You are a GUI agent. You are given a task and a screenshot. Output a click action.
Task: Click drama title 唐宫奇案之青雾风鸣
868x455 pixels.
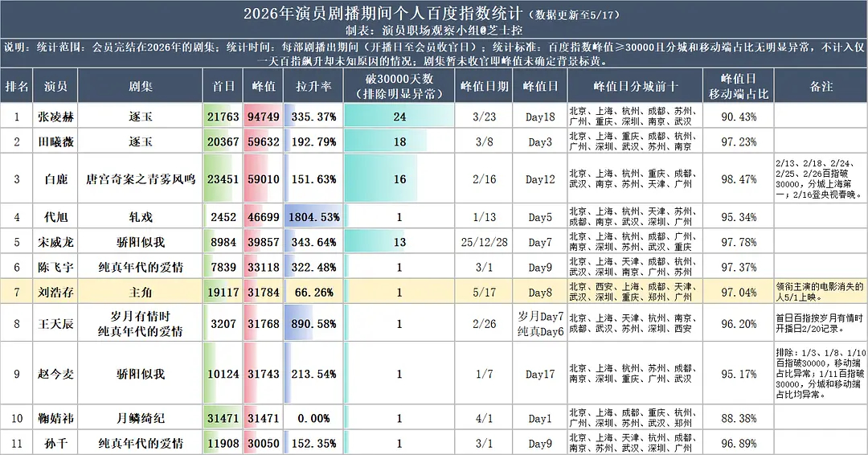click(140, 179)
